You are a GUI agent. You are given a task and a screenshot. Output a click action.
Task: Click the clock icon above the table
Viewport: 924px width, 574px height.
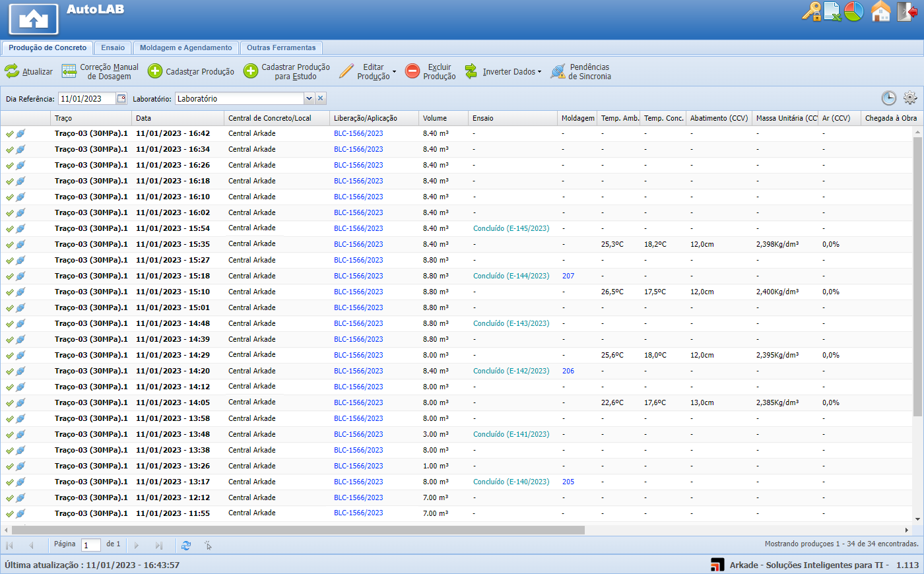[889, 98]
